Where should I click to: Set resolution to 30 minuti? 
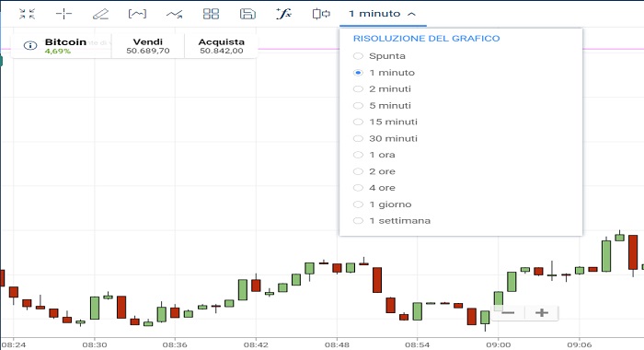(x=385, y=138)
